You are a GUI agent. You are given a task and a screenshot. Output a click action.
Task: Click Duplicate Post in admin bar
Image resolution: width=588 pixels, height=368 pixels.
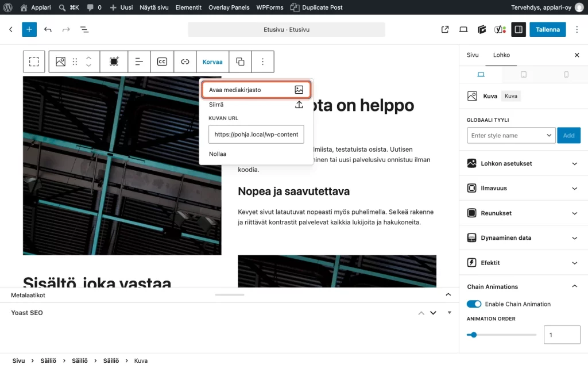tap(316, 7)
